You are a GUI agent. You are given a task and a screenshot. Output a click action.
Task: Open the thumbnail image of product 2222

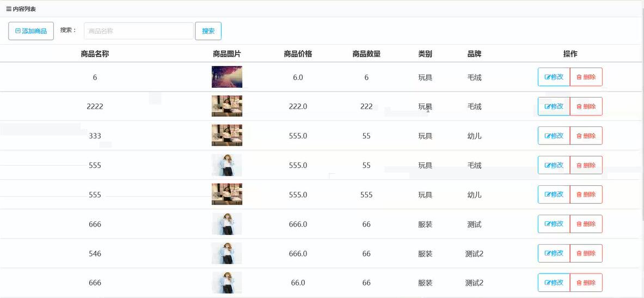[226, 106]
